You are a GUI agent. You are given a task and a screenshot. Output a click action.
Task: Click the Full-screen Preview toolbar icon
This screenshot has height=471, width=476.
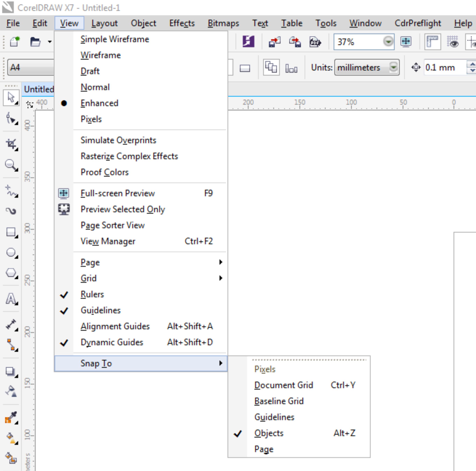click(x=406, y=41)
